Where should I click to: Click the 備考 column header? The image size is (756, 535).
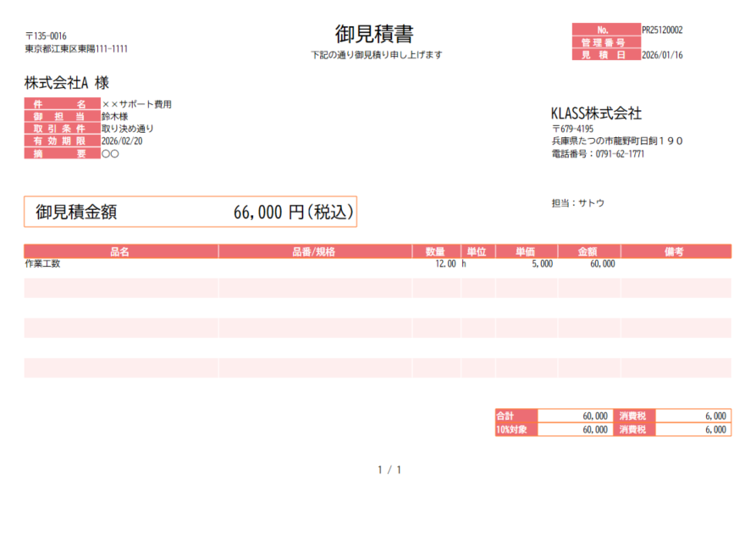point(675,251)
